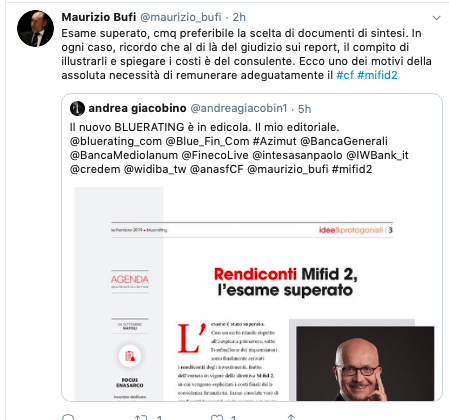The height and width of the screenshot is (420, 449).
Task: Click the share upload arrow icon
Action: 291,417
